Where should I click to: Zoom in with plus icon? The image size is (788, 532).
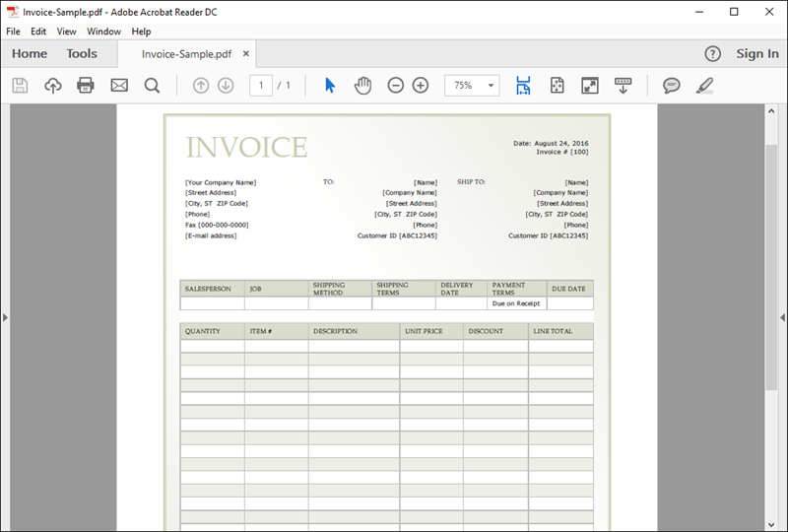point(421,86)
